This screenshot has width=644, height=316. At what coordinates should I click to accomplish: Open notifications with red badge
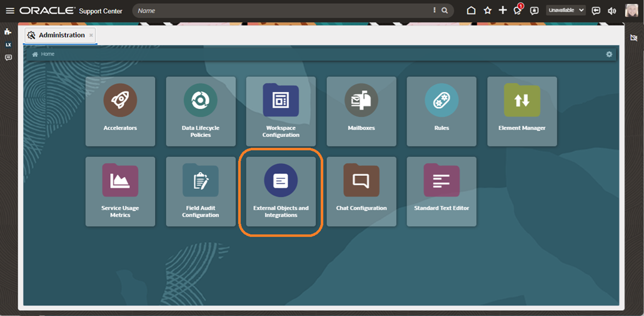tap(518, 10)
